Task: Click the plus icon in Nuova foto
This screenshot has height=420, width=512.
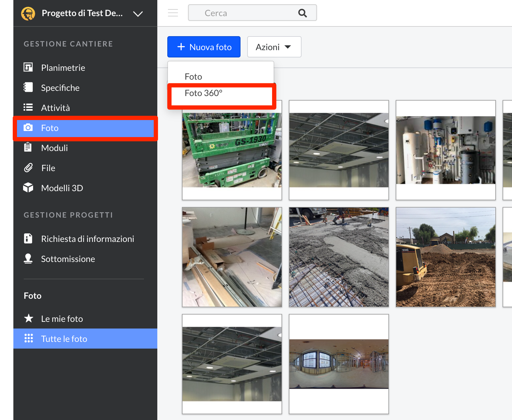Action: (x=181, y=47)
